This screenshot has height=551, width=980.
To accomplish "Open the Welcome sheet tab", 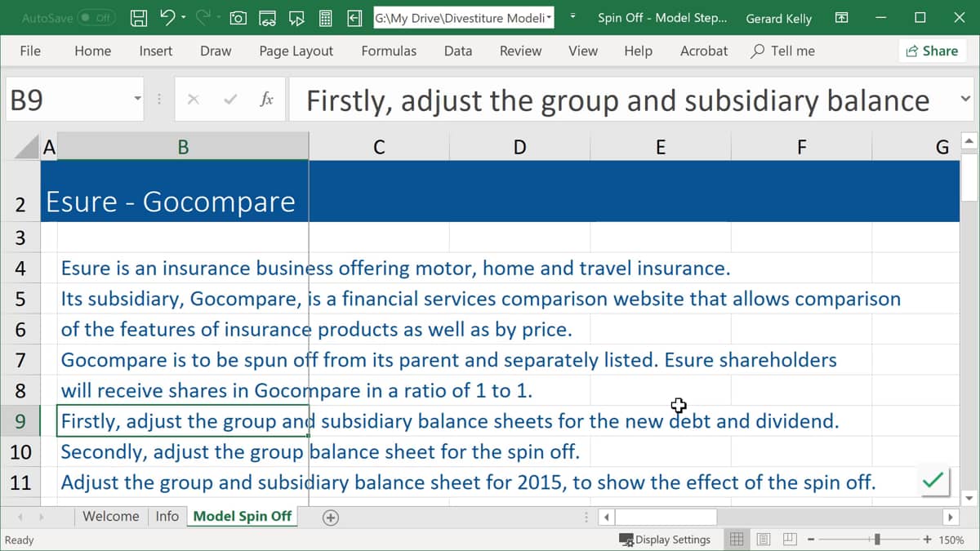I will [110, 516].
